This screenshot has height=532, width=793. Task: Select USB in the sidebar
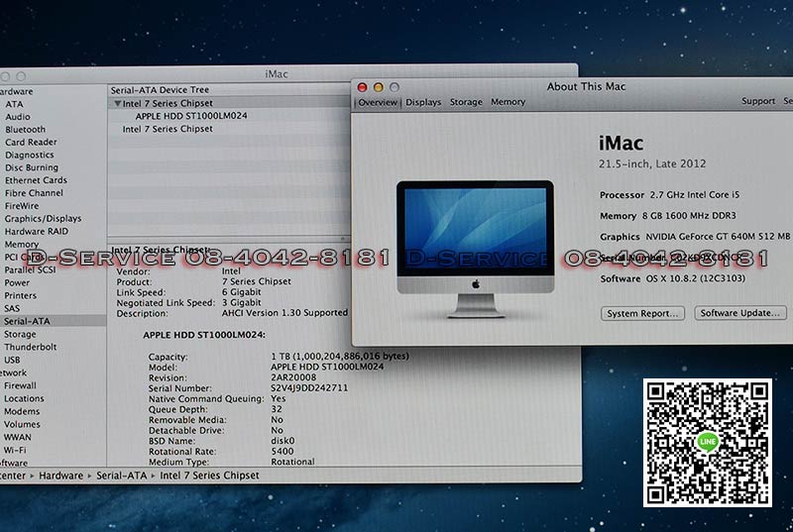(x=12, y=360)
